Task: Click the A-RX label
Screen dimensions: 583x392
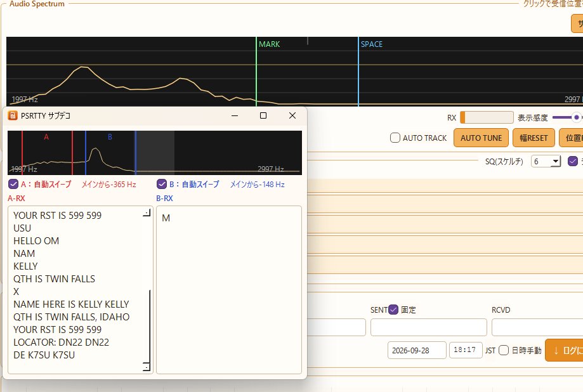Action: (x=16, y=199)
